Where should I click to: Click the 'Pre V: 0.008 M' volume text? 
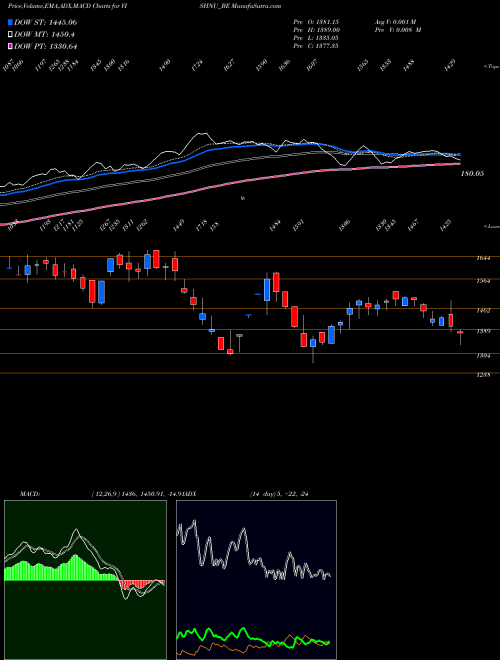coord(397,30)
